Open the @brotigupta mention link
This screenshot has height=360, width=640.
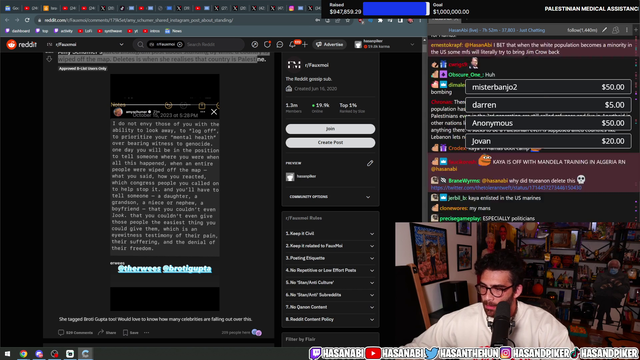coord(187,269)
